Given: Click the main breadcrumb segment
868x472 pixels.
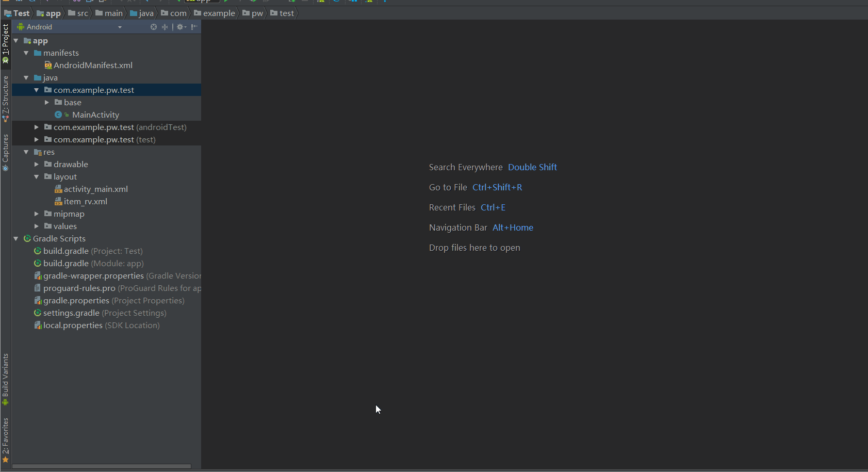Looking at the screenshot, I should [x=109, y=13].
